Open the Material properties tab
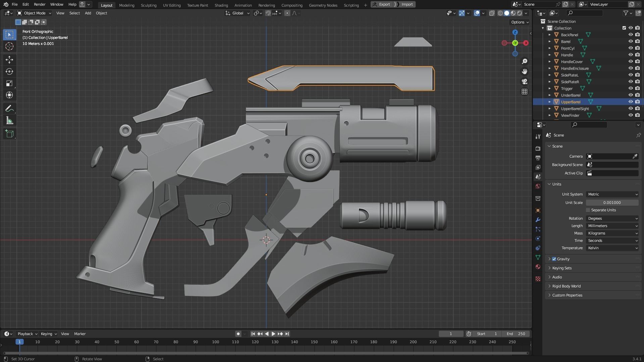Image resolution: width=644 pixels, height=362 pixels. (538, 267)
